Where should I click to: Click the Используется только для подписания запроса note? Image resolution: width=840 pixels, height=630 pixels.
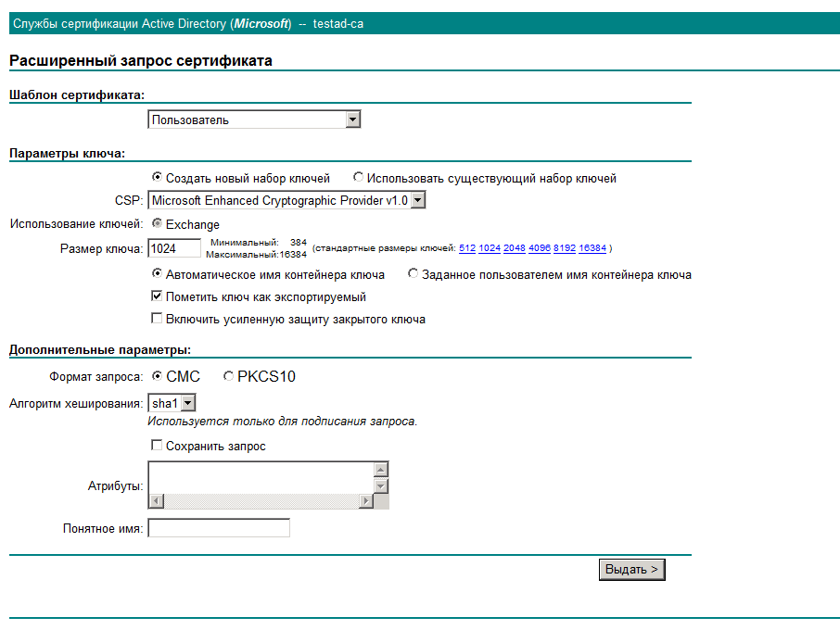coord(283,422)
